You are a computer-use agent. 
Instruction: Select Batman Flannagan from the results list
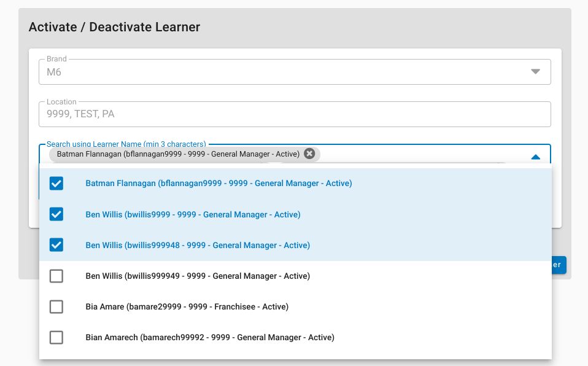tap(218, 183)
